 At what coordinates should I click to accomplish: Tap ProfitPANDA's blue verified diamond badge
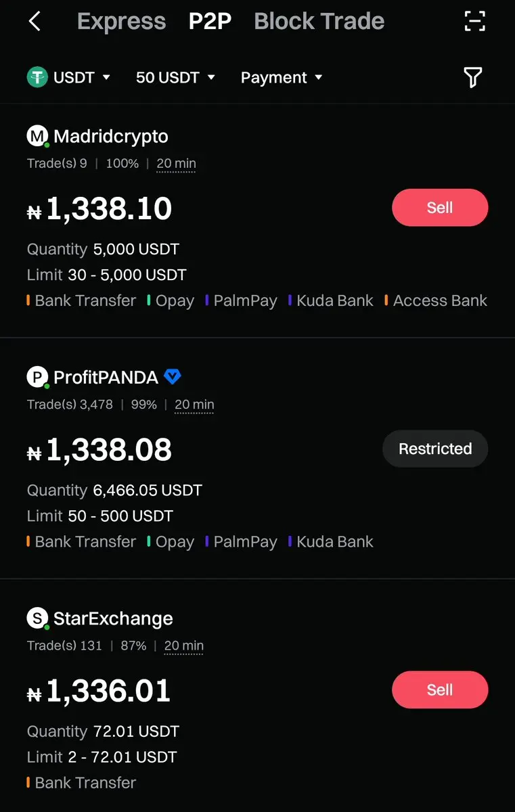point(173,377)
